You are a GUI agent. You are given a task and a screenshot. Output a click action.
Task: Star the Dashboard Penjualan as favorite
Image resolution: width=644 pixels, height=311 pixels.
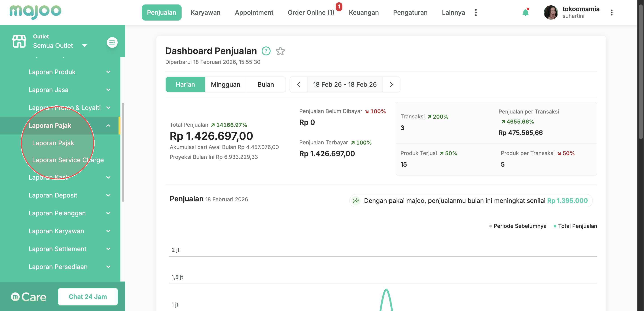tap(280, 51)
